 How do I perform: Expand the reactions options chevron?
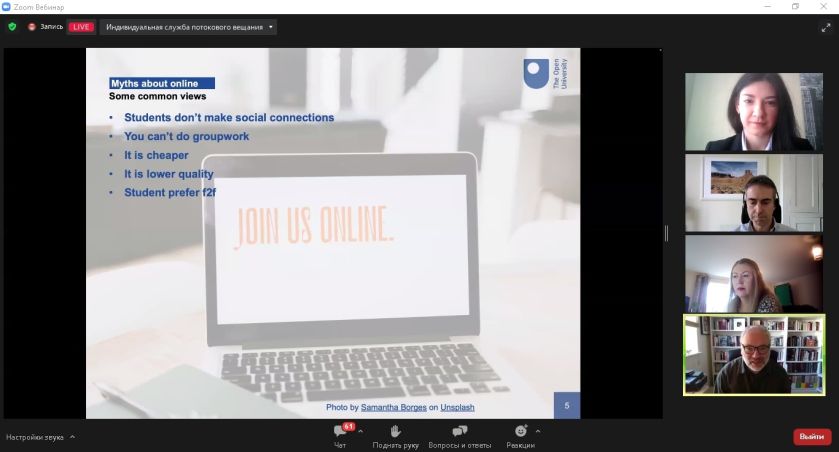pos(538,431)
